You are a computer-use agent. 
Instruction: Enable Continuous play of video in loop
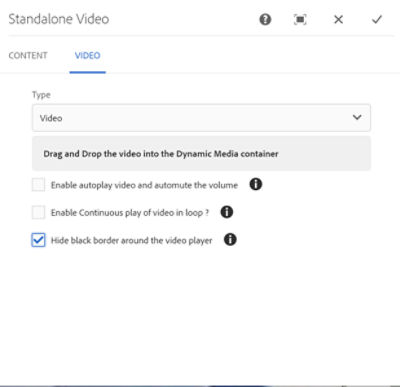pyautogui.click(x=38, y=212)
